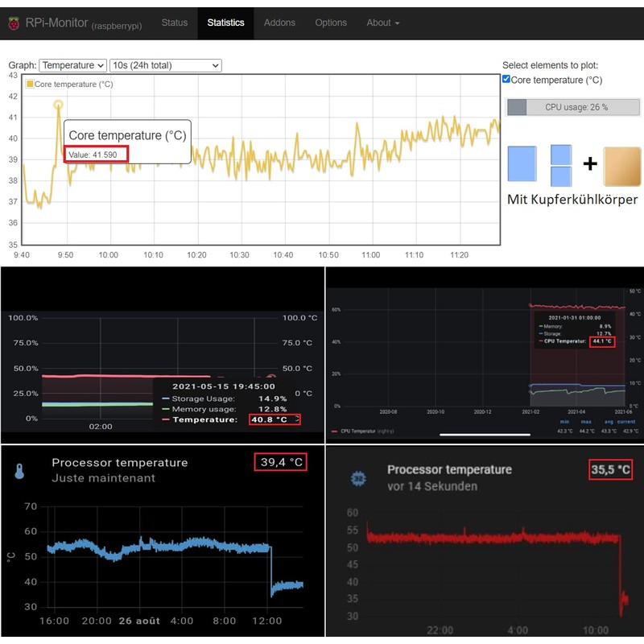Open the Graph Temperature dropdown
The height and width of the screenshot is (644, 644).
[x=72, y=65]
